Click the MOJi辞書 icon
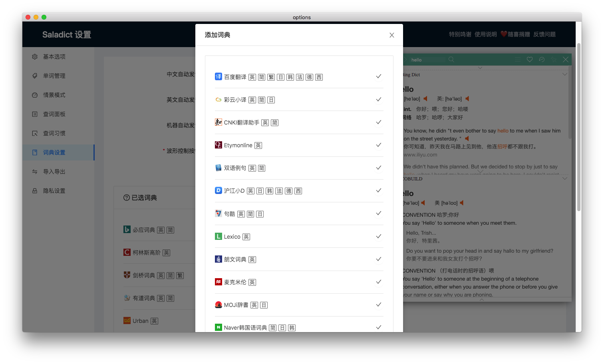 coord(219,305)
